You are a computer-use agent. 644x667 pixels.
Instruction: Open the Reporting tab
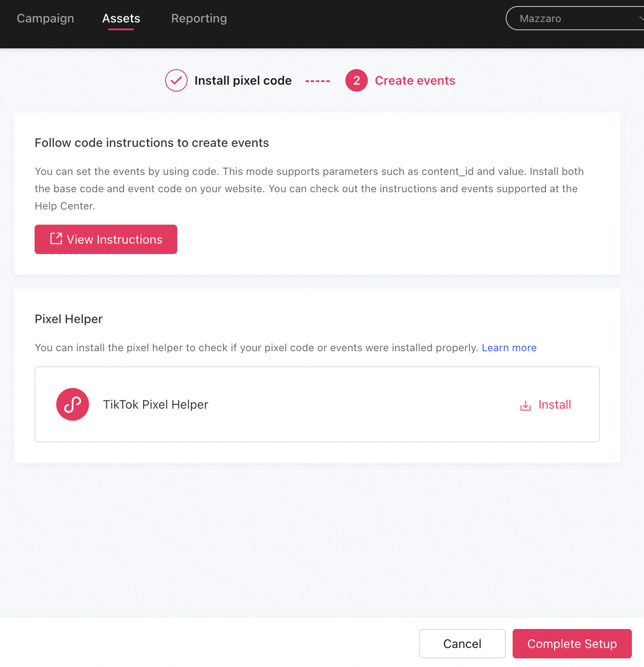[199, 19]
